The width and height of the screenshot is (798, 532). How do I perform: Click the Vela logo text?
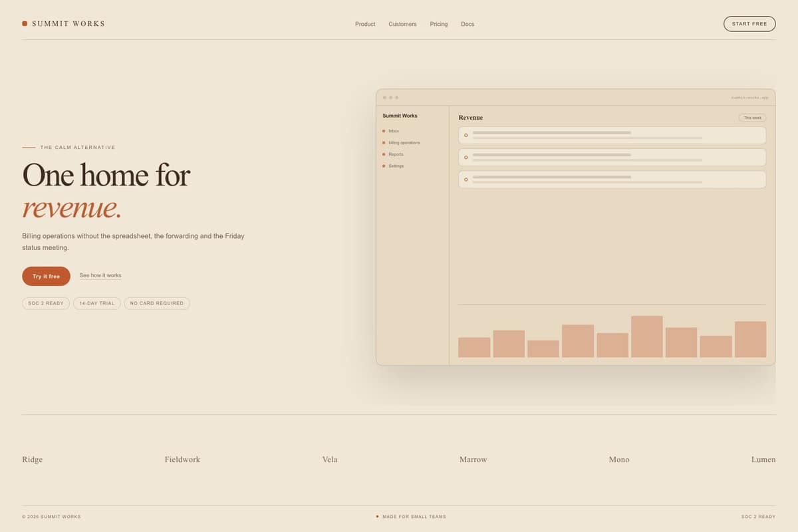point(330,460)
